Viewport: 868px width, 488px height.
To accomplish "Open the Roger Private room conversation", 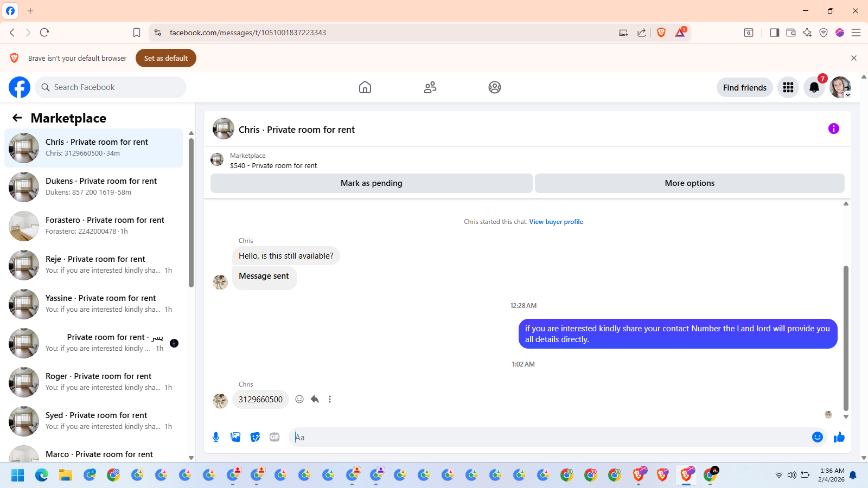I will pyautogui.click(x=93, y=382).
